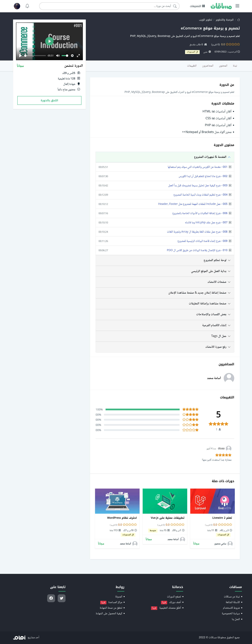Enter fullscreen on the video player
252x644 pixels.
(78, 56)
